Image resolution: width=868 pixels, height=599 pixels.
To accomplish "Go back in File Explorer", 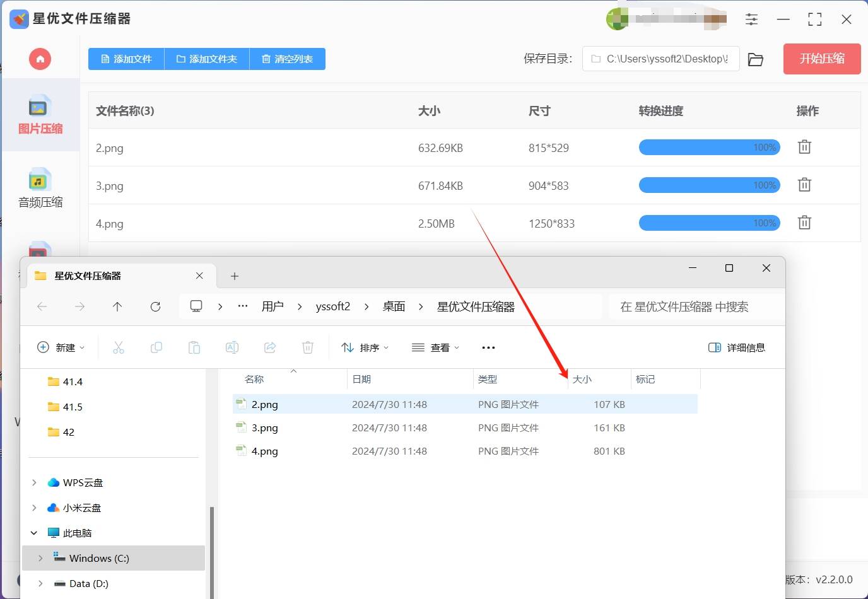I will click(42, 306).
